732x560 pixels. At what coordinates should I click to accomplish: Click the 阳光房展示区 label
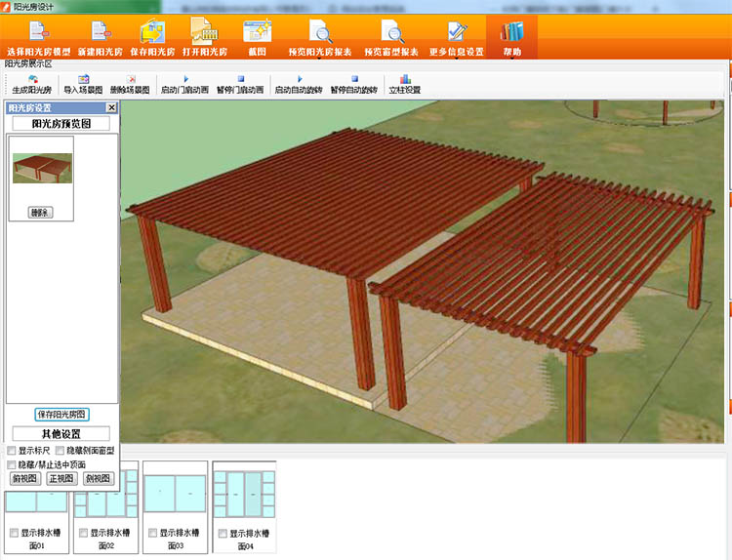[28, 64]
